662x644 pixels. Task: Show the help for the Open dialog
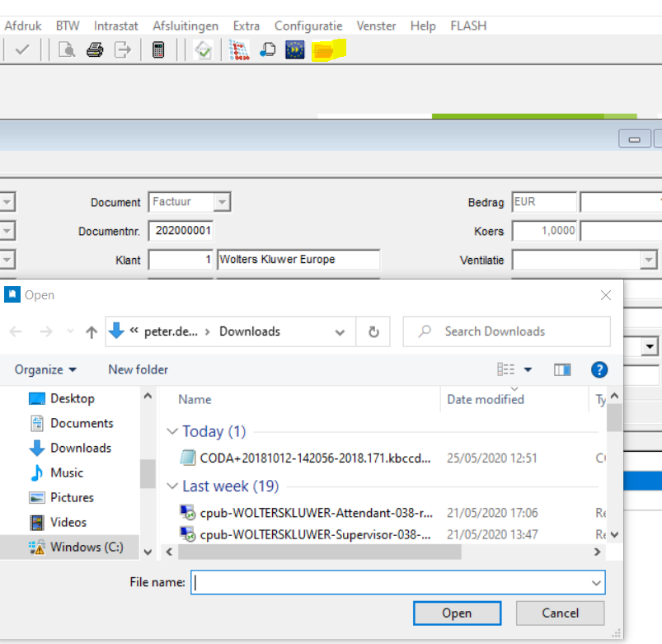point(599,369)
